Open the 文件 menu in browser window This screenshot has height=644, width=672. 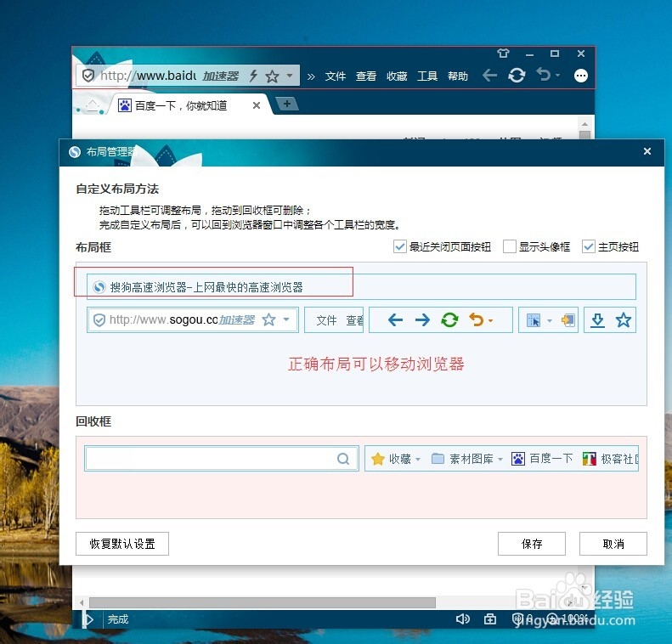335,76
